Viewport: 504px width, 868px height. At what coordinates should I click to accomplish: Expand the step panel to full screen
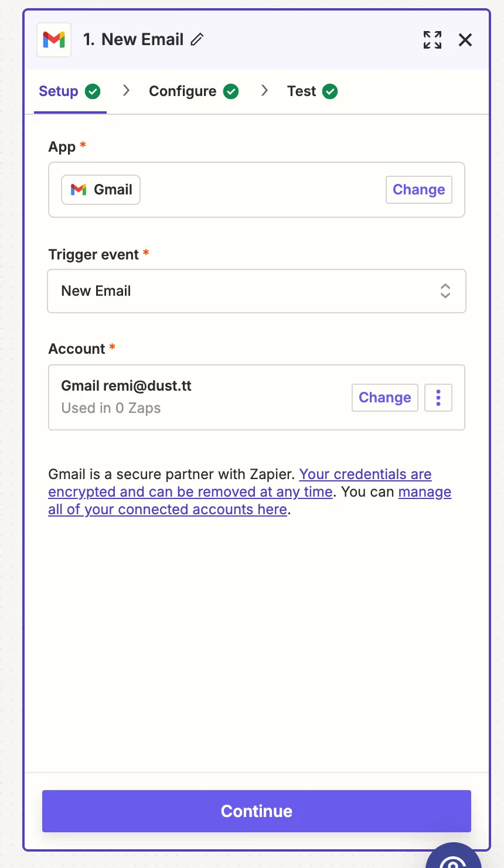click(x=433, y=40)
